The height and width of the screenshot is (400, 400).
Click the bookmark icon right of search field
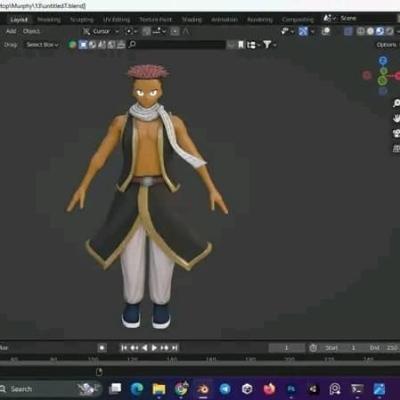click(x=241, y=45)
